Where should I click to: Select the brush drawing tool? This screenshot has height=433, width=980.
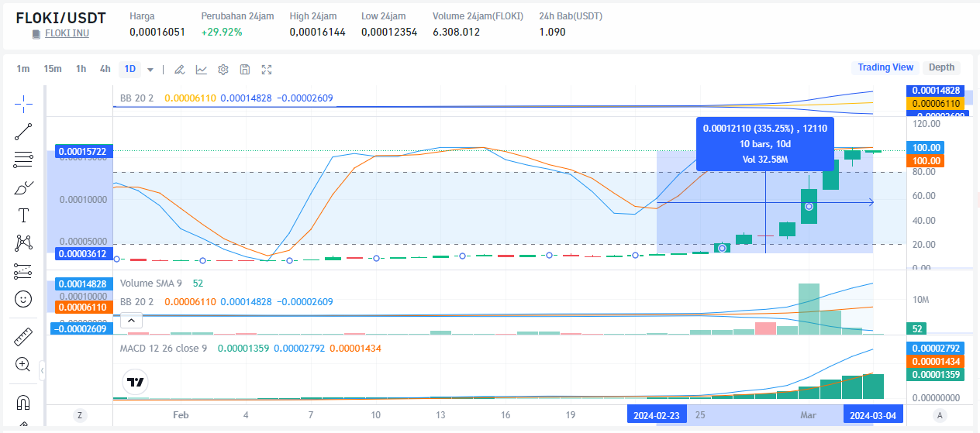tap(23, 187)
